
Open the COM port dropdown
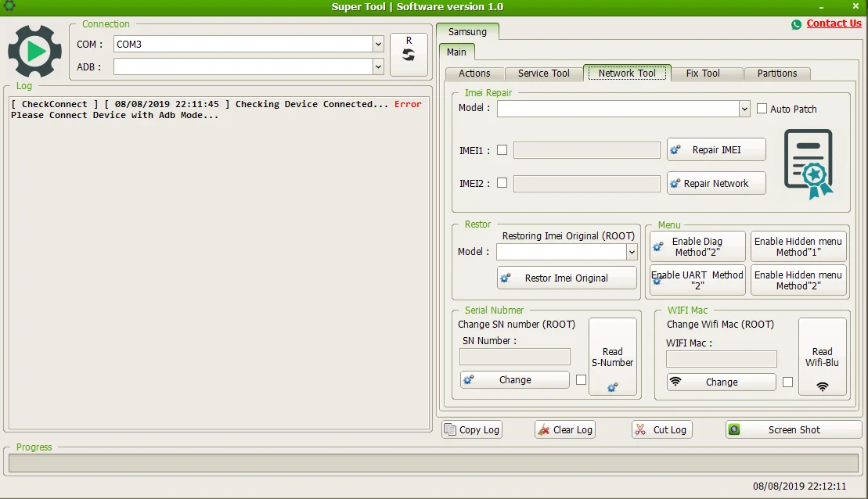378,44
